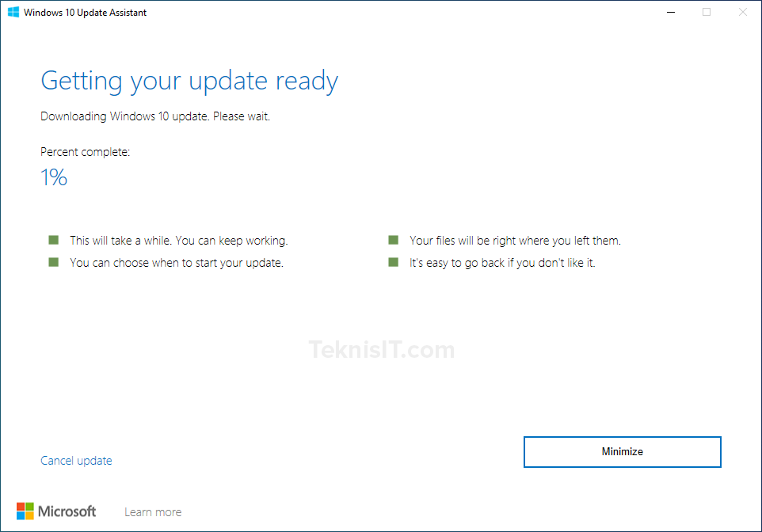762x532 pixels.
Task: Open the Learn more link
Action: (153, 512)
